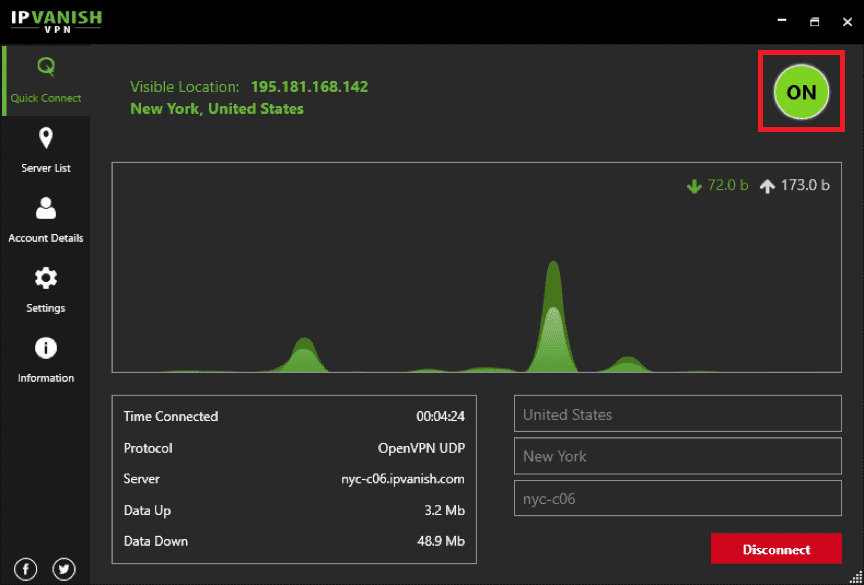
Task: Click the white upload arrow icon
Action: pyautogui.click(x=767, y=186)
